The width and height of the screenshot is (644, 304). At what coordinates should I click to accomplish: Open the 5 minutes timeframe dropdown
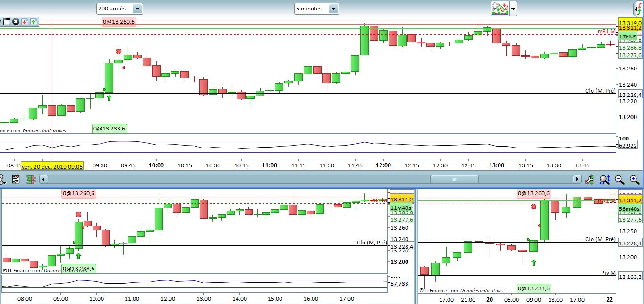point(316,9)
